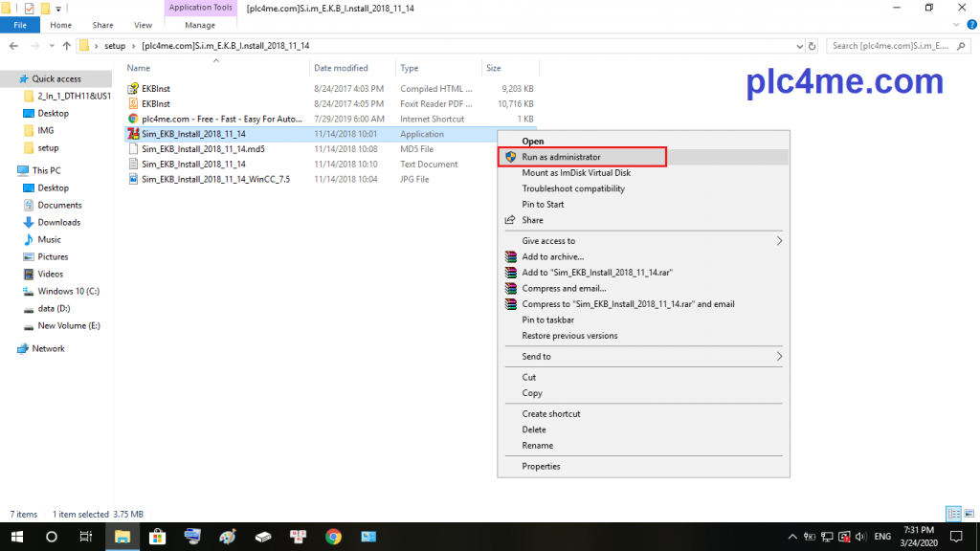Switch to Large icons view layout

point(969,514)
